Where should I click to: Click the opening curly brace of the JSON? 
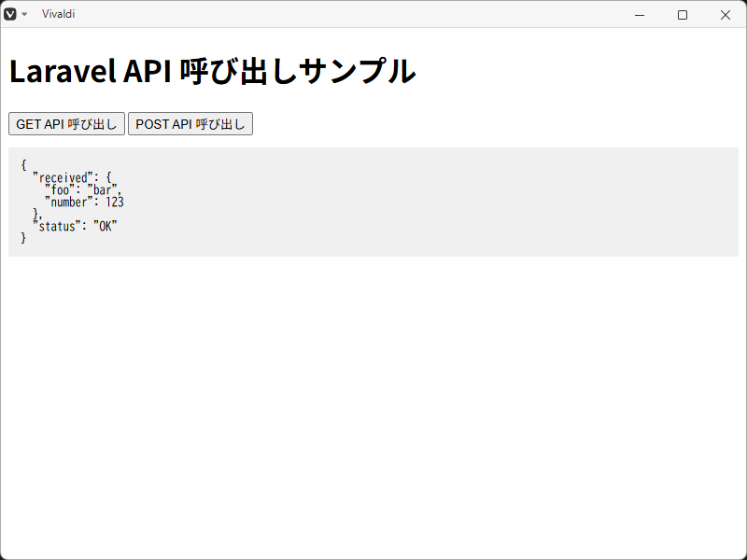coord(23,165)
